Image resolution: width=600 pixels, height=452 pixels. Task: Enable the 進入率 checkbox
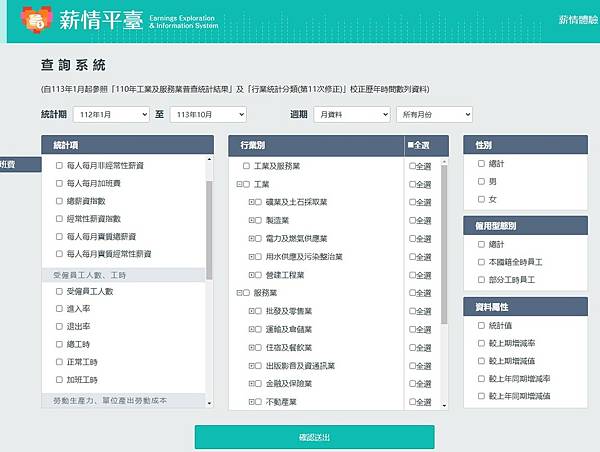(x=59, y=308)
